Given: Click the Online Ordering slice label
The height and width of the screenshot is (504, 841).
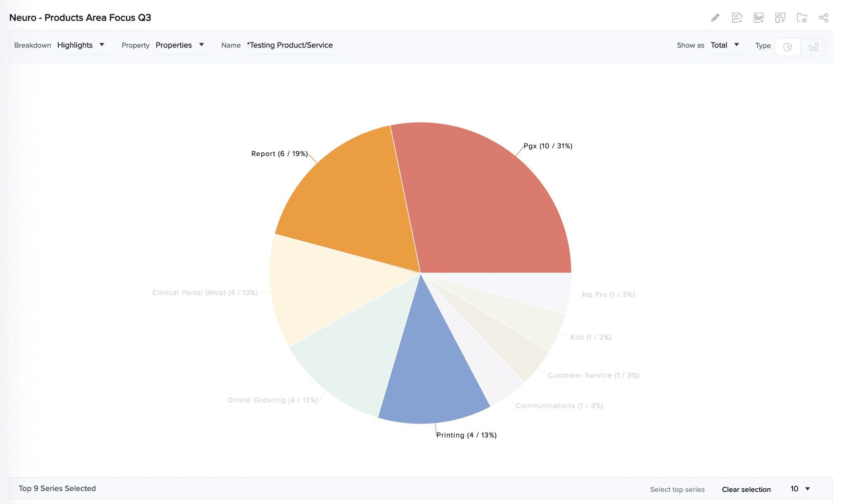Looking at the screenshot, I should pyautogui.click(x=272, y=400).
